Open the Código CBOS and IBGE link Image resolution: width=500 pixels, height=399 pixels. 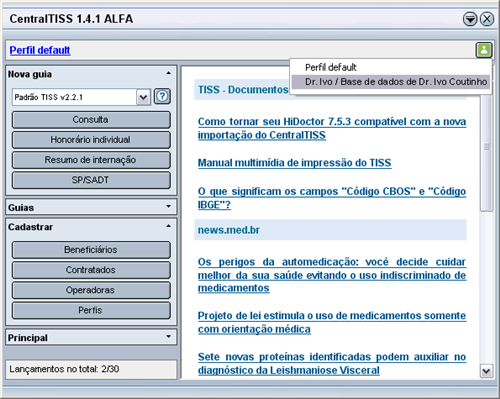click(332, 198)
